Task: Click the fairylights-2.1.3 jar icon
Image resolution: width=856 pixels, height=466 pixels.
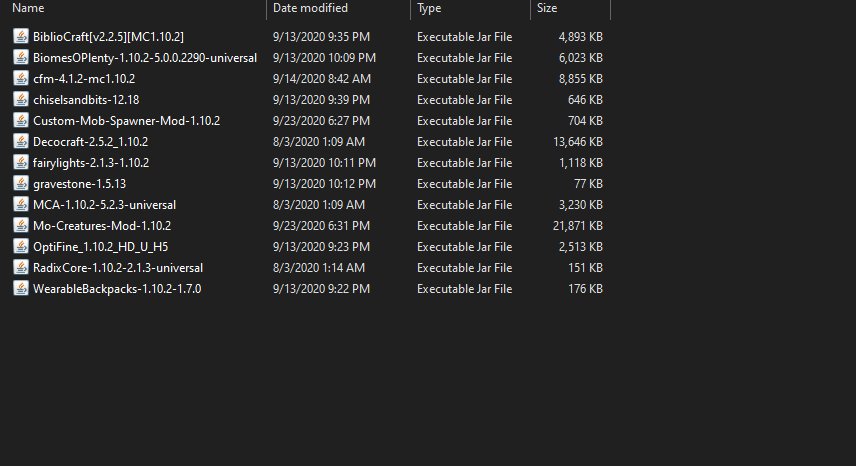Action: (21, 163)
